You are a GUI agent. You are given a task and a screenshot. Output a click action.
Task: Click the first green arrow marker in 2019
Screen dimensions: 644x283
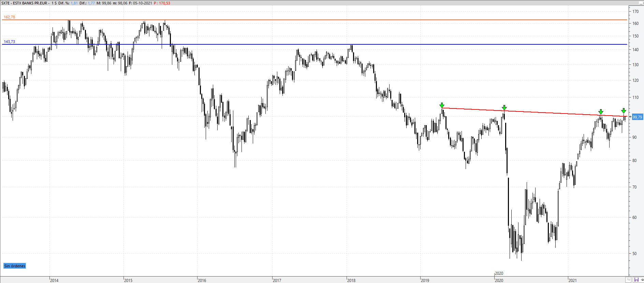[x=442, y=105]
